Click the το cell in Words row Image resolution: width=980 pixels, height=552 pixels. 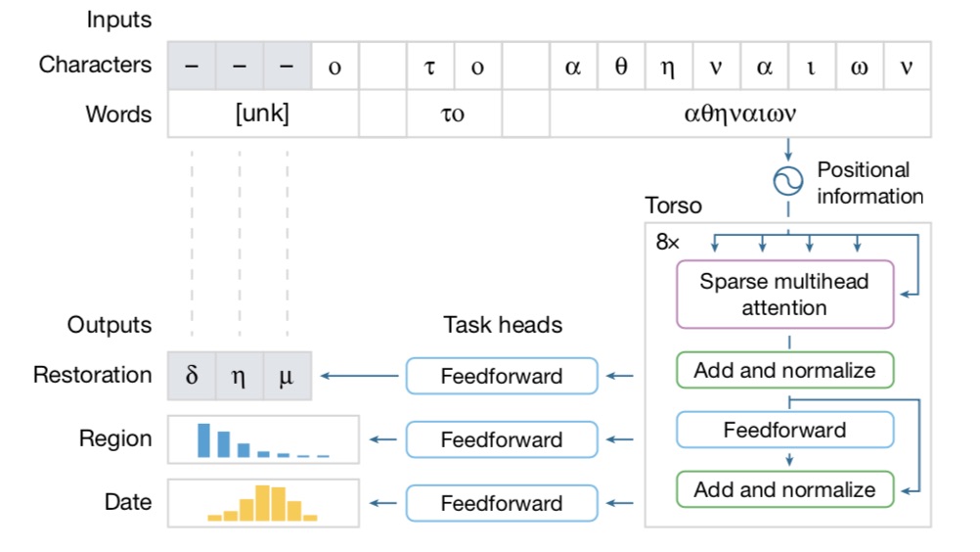tap(454, 115)
